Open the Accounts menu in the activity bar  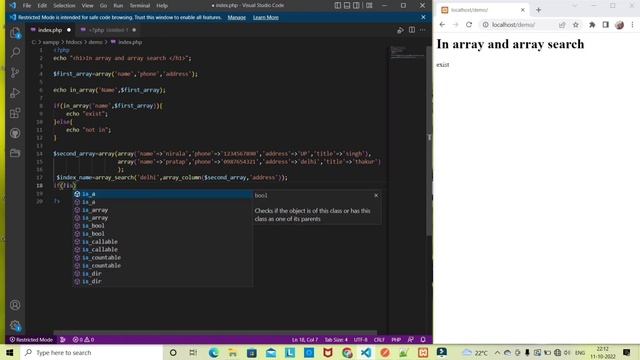[15, 305]
